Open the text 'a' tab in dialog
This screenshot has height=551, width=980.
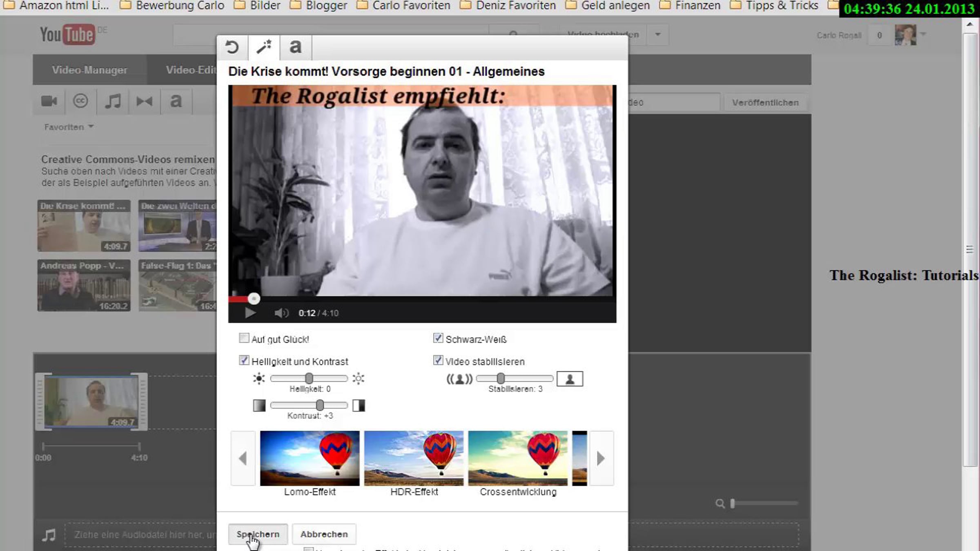pos(295,47)
